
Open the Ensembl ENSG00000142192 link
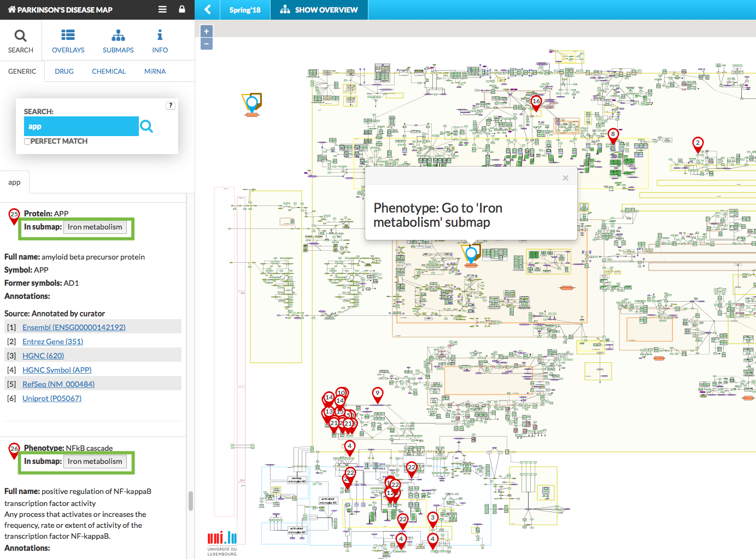[x=74, y=327]
